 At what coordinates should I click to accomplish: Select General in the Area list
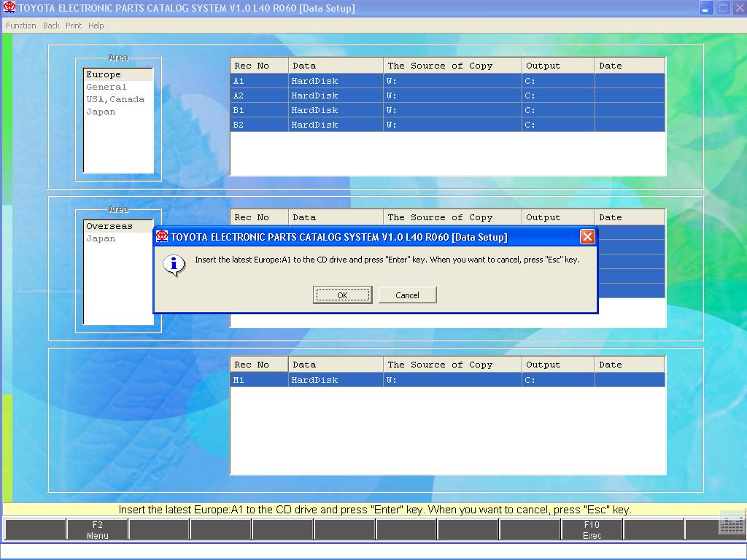(x=107, y=87)
